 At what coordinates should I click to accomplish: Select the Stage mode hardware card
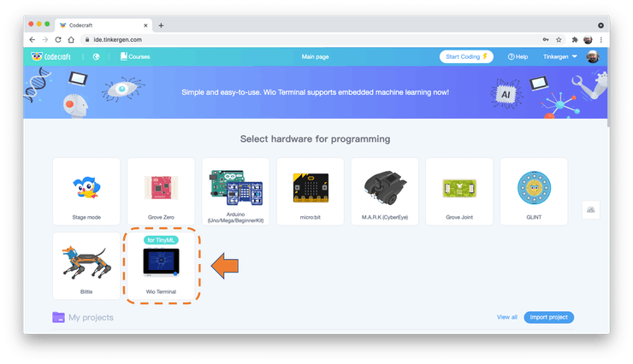[86, 191]
